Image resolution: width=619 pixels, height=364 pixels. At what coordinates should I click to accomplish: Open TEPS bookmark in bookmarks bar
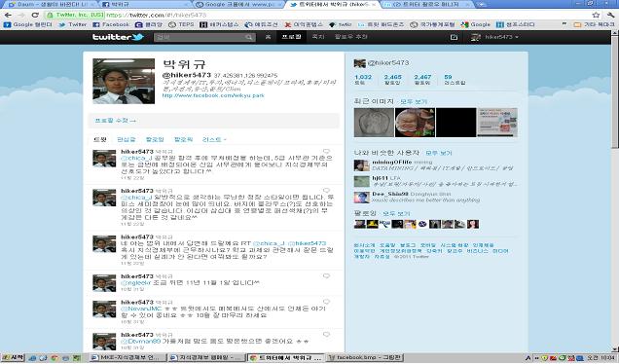181,24
